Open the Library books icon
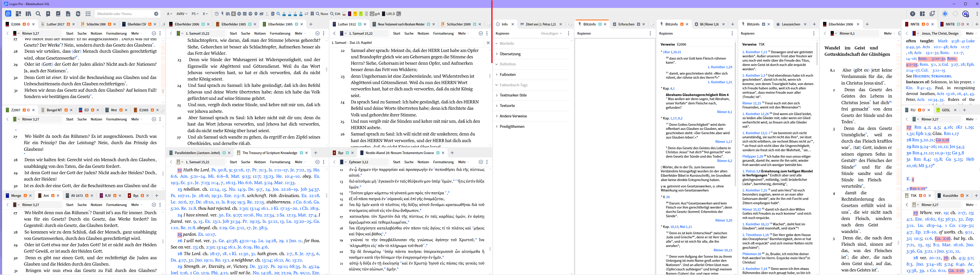980x275 pixels. pyautogui.click(x=28, y=14)
